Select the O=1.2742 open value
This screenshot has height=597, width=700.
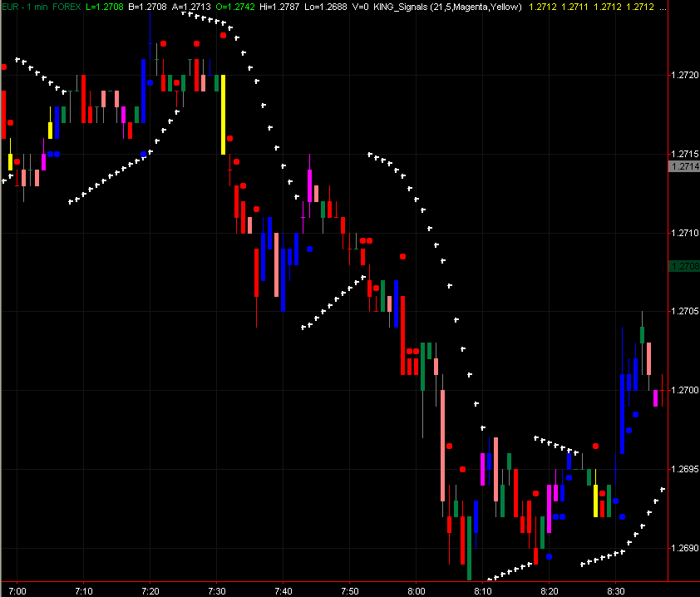pos(235,7)
